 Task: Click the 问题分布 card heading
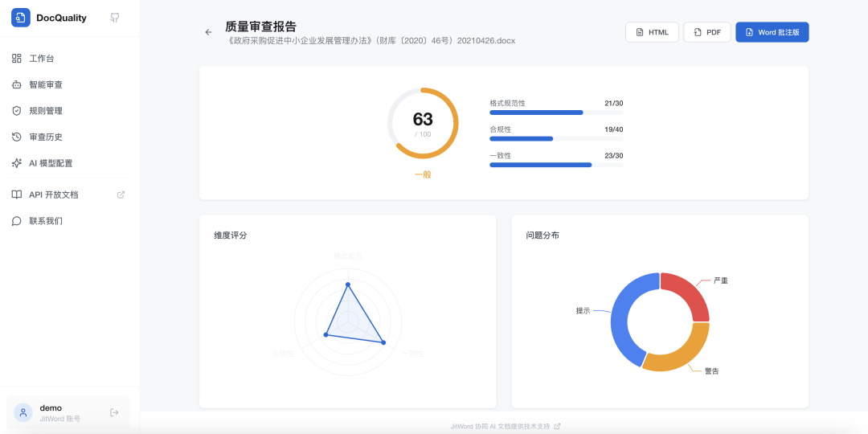click(542, 235)
